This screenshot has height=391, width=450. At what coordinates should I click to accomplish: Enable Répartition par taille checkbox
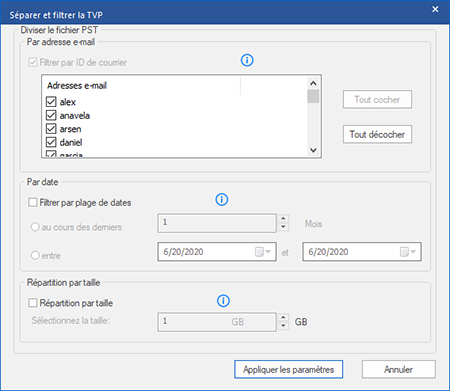coord(33,303)
